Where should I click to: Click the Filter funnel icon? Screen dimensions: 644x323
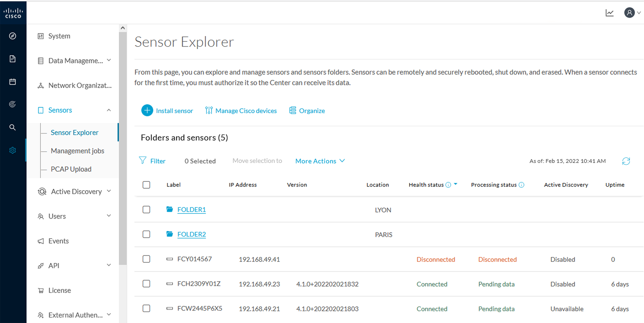point(143,160)
